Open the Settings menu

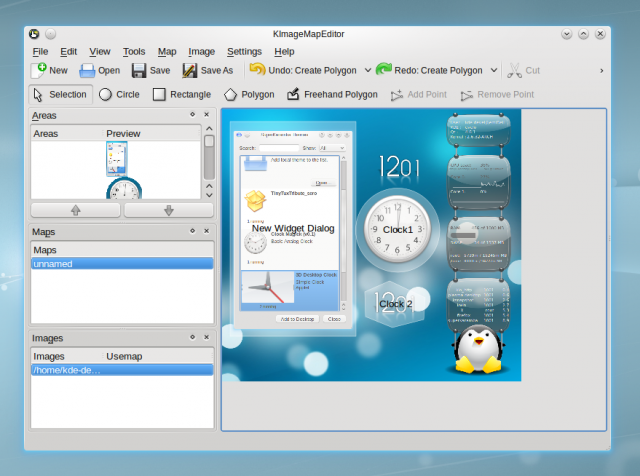tap(244, 51)
